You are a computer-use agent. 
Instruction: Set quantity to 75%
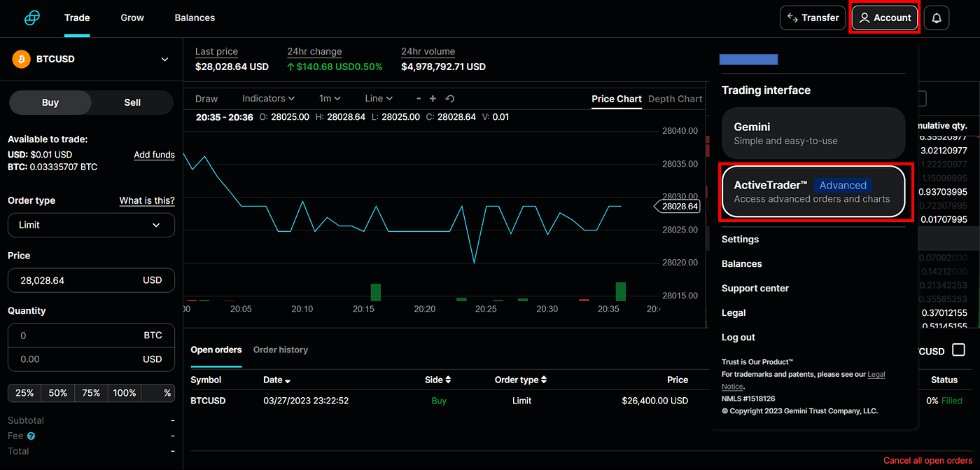[x=91, y=393]
